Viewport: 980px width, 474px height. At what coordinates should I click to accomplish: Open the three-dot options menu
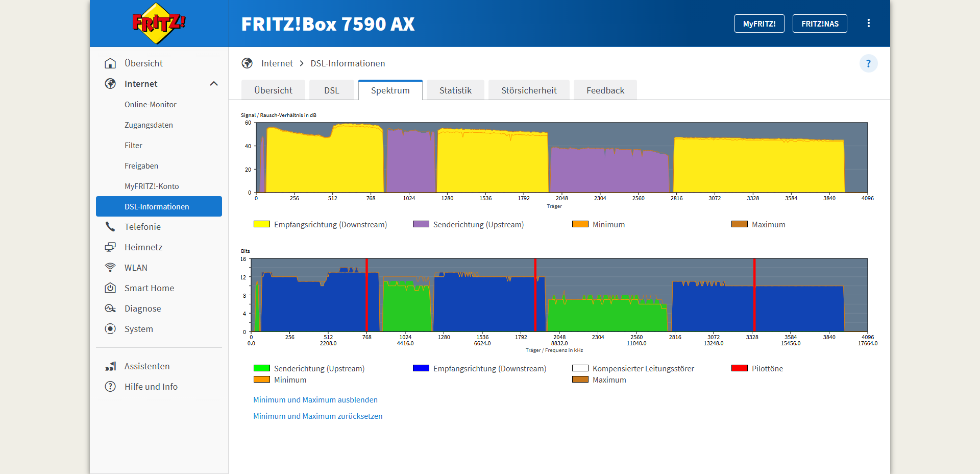tap(868, 23)
